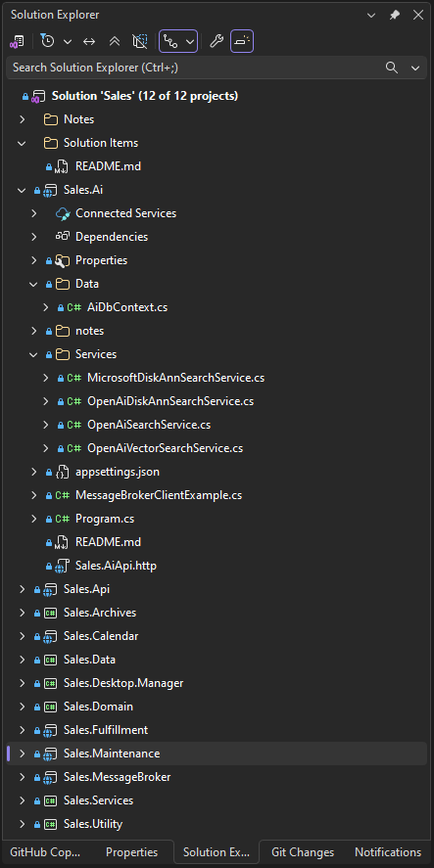
Task: Select appsettings.json in Sales.Ai
Action: (118, 472)
